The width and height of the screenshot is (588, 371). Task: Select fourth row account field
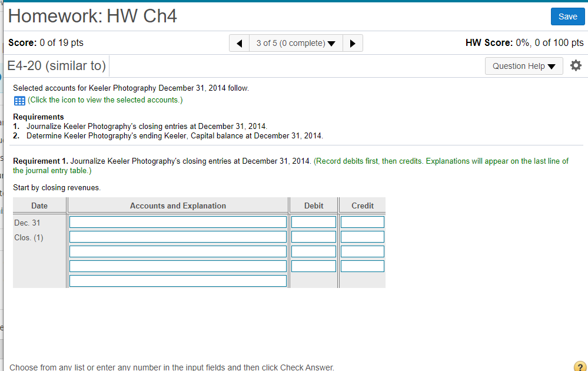[x=178, y=266]
